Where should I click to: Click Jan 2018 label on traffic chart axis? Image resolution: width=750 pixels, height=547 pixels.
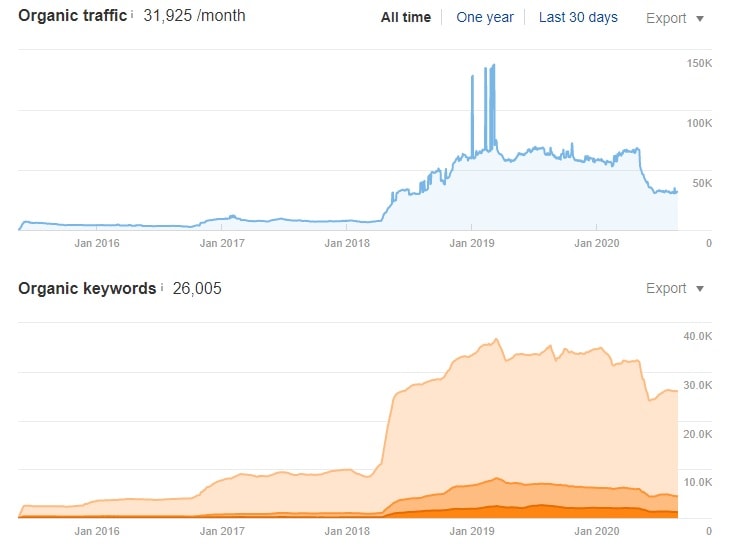[347, 243]
